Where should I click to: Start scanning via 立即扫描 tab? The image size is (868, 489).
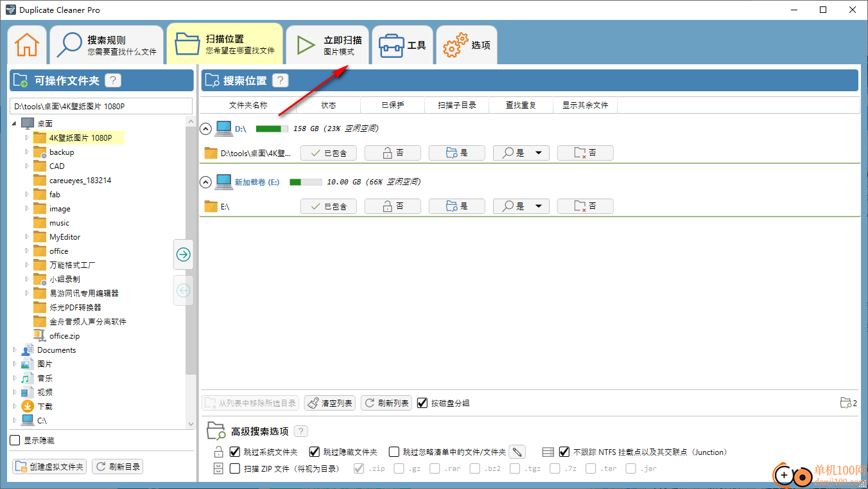coord(328,45)
